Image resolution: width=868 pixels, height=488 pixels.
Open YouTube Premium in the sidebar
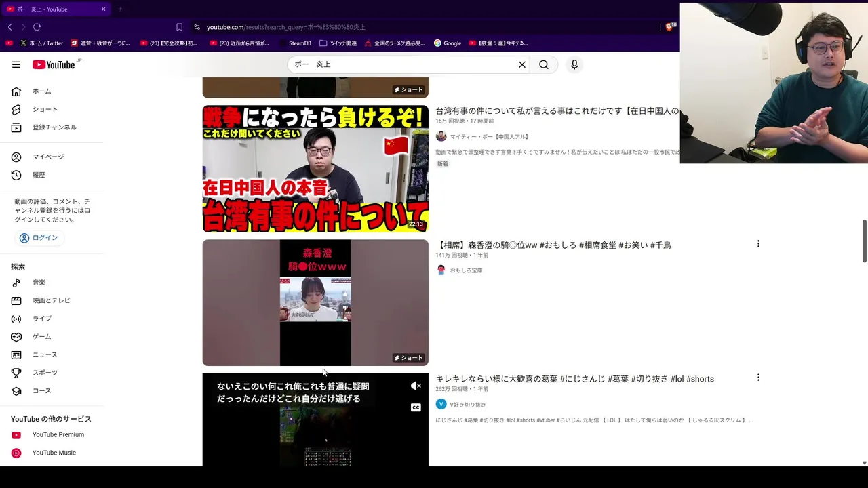coord(52,435)
